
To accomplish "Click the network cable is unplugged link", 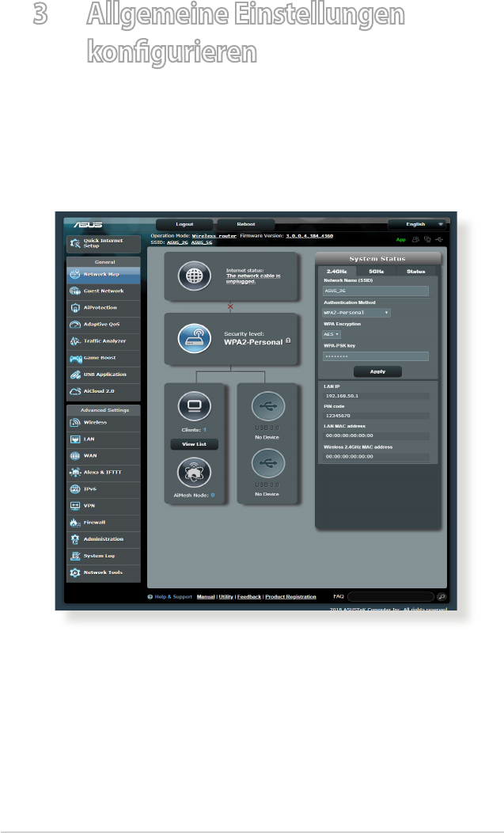I will click(x=253, y=279).
